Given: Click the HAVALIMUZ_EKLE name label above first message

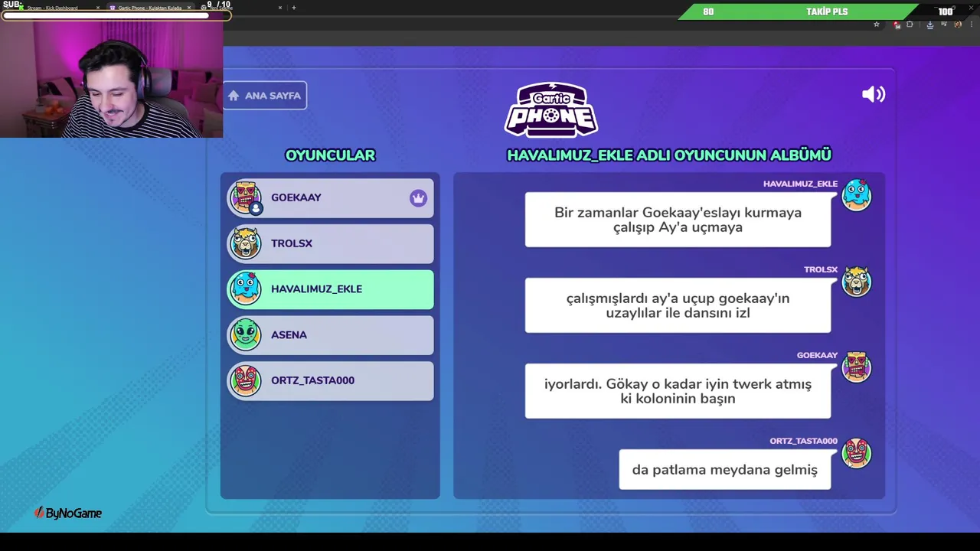Looking at the screenshot, I should pyautogui.click(x=800, y=184).
